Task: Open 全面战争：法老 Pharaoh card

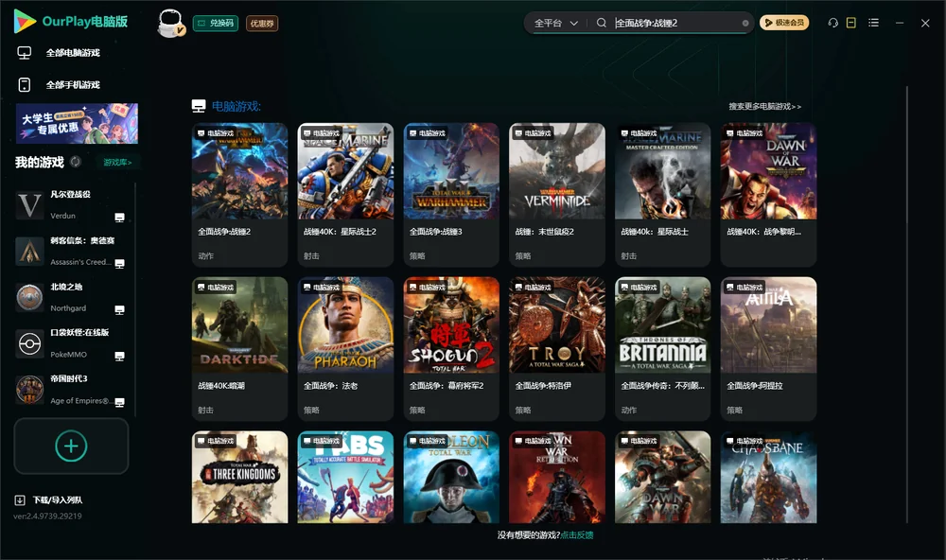Action: coord(345,348)
